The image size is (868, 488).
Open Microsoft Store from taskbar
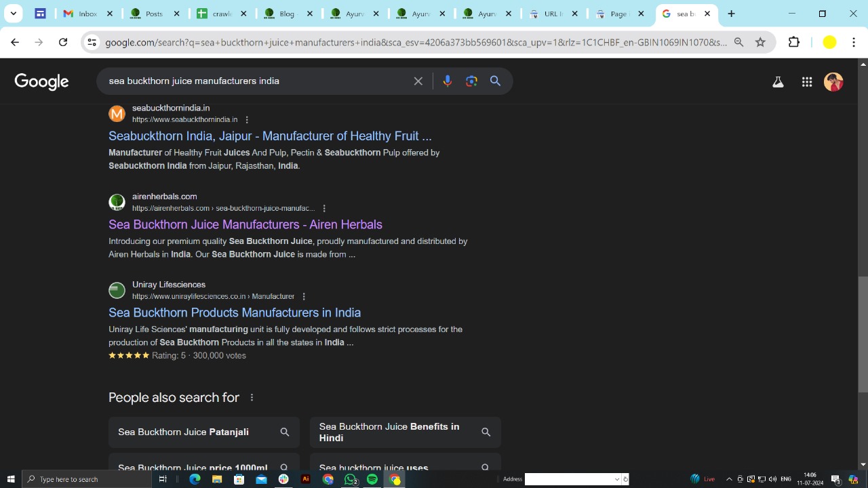[x=239, y=479]
